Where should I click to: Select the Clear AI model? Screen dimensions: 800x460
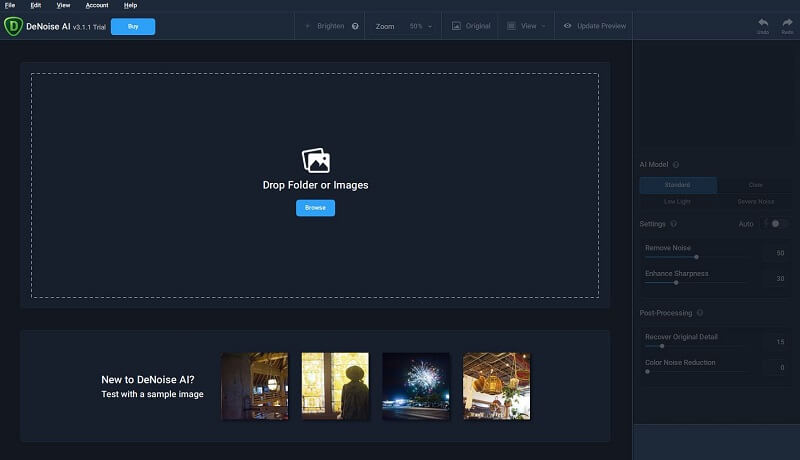point(755,185)
